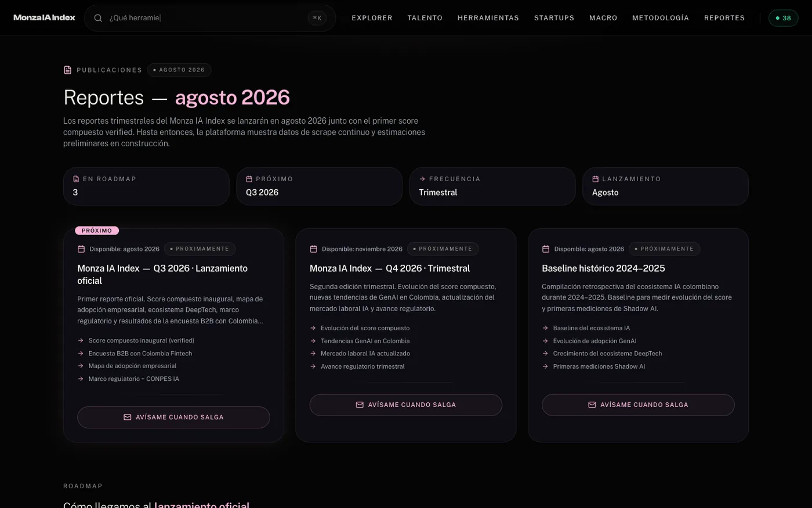Click the Lanzamiento calendar icon
Image resolution: width=812 pixels, height=508 pixels.
595,179
